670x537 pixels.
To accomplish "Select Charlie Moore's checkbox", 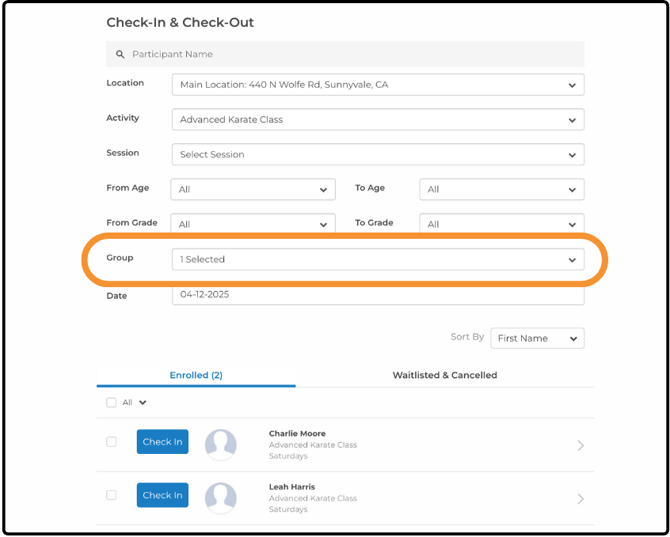I will [111, 442].
